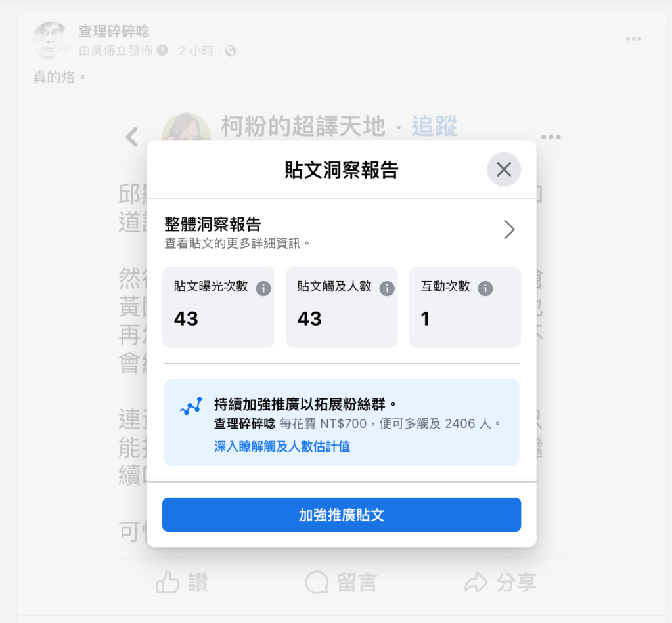Click question mark icon next to 由吳傳立發佈
This screenshot has height=623, width=672.
tap(162, 51)
